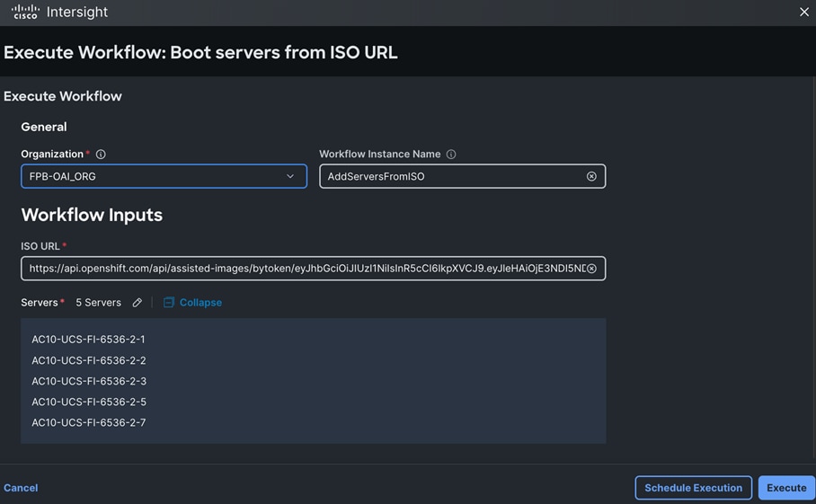Edit the Servers selection with pencil icon

point(137,303)
